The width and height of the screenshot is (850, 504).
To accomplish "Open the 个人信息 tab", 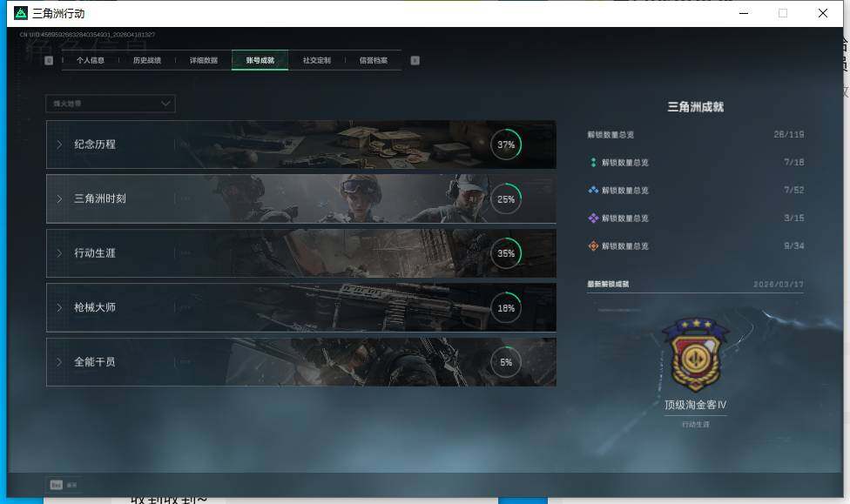I will tap(91, 60).
